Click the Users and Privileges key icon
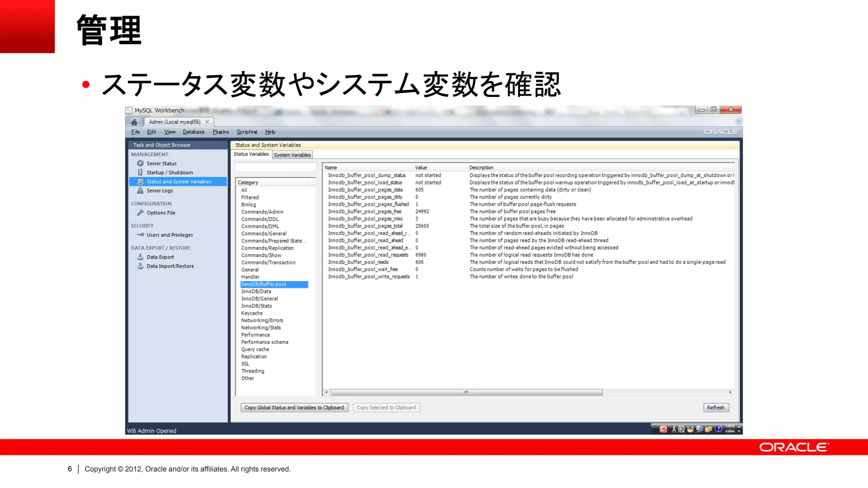The width and height of the screenshot is (868, 488). click(x=140, y=235)
